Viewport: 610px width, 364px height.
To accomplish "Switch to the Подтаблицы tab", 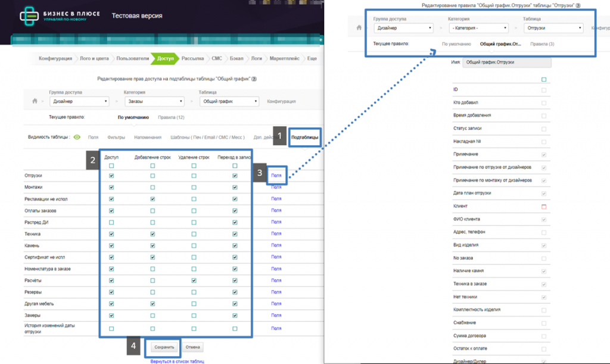I will point(304,138).
